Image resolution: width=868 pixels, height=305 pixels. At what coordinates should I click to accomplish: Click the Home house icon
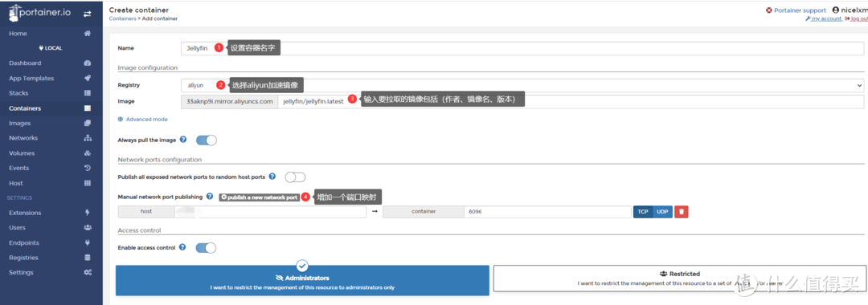pyautogui.click(x=88, y=33)
